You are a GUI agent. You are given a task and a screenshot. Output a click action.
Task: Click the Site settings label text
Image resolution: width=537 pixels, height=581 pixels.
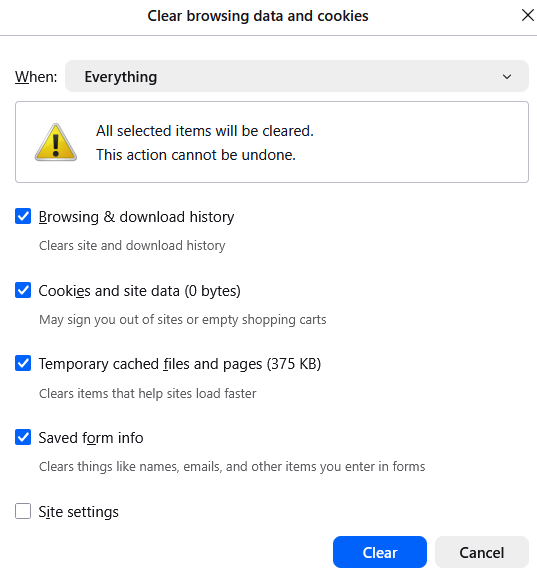(79, 512)
